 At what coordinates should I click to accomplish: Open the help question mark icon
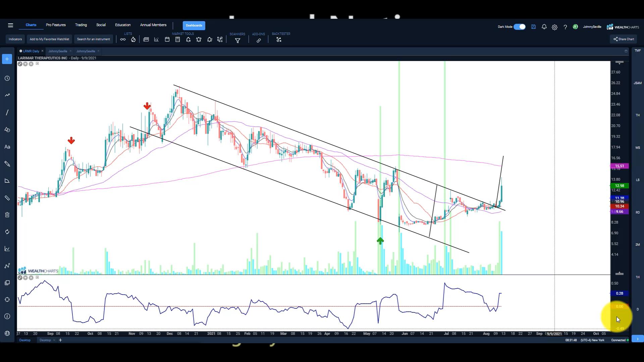coord(565,27)
